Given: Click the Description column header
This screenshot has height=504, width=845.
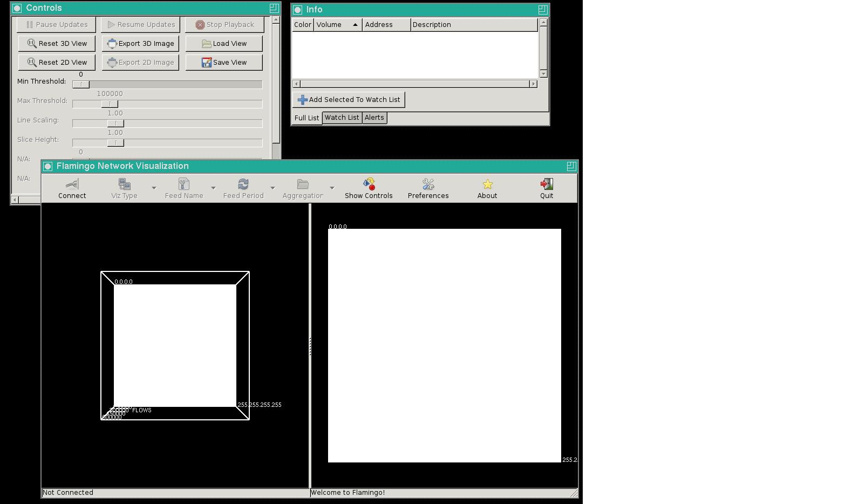Looking at the screenshot, I should 474,25.
